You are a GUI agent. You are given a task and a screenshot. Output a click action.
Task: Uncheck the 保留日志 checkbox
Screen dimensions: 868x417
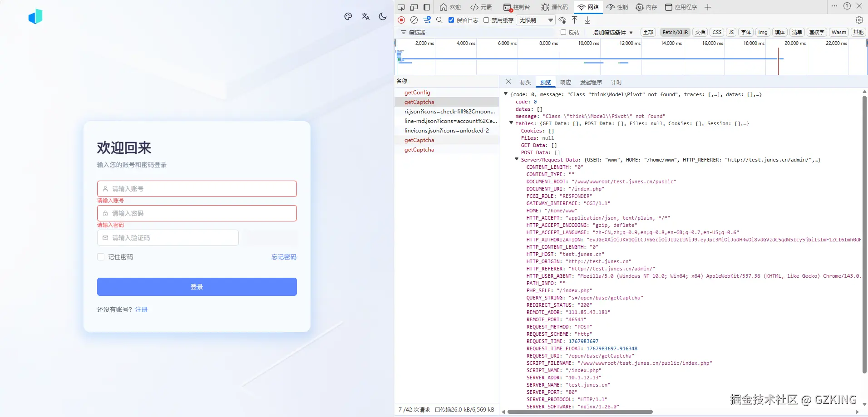pyautogui.click(x=451, y=20)
